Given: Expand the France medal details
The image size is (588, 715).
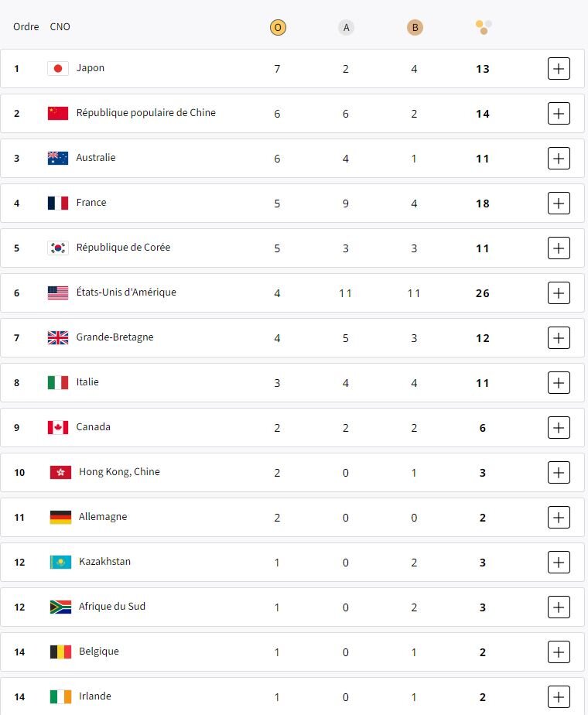Looking at the screenshot, I should click(559, 204).
